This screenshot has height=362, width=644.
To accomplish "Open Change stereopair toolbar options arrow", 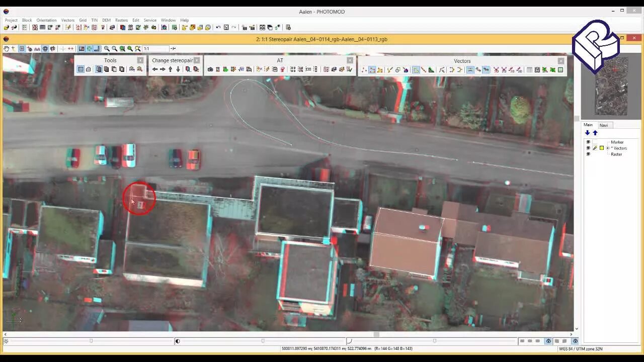I will 197,60.
